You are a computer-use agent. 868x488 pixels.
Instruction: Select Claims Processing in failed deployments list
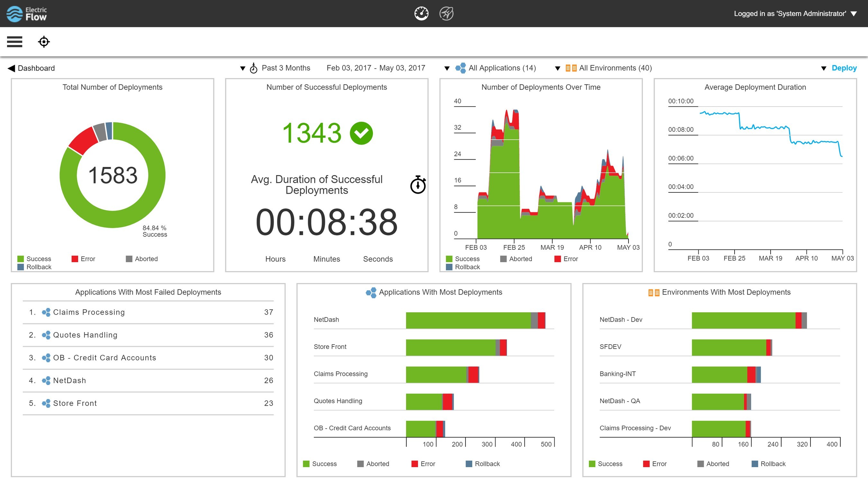pyautogui.click(x=89, y=312)
